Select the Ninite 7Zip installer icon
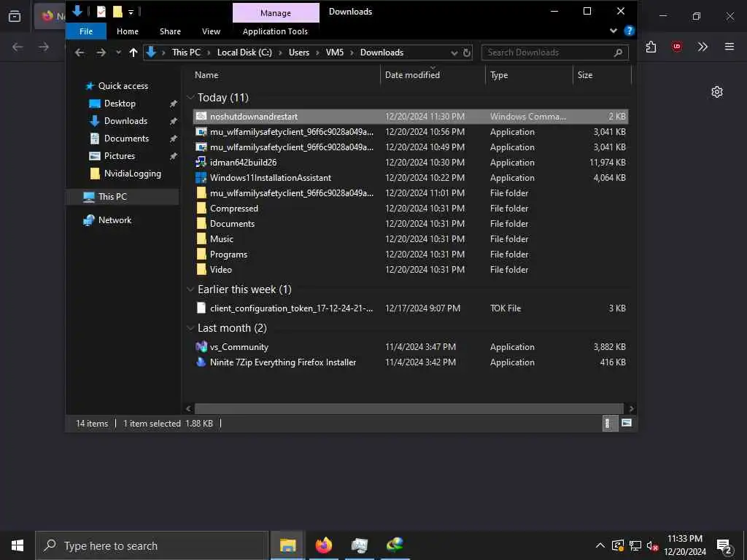Image resolution: width=747 pixels, height=560 pixels. (201, 362)
